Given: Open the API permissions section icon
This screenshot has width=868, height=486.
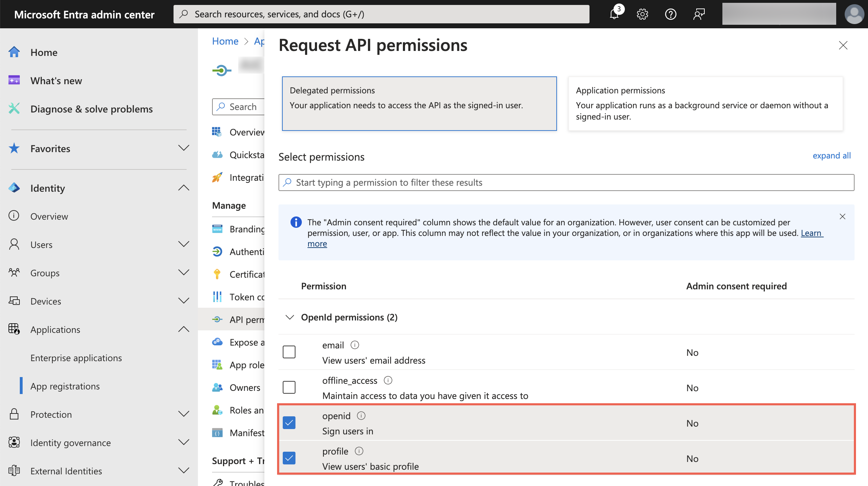Looking at the screenshot, I should [218, 319].
